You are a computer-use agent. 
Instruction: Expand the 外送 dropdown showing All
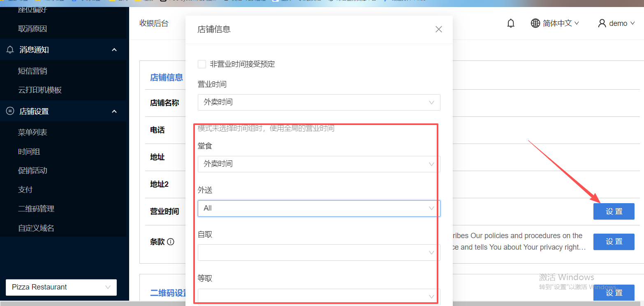(319, 209)
